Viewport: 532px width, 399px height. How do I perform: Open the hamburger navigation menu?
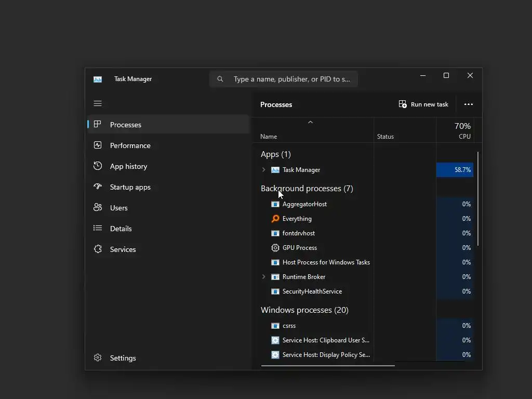[x=98, y=103]
